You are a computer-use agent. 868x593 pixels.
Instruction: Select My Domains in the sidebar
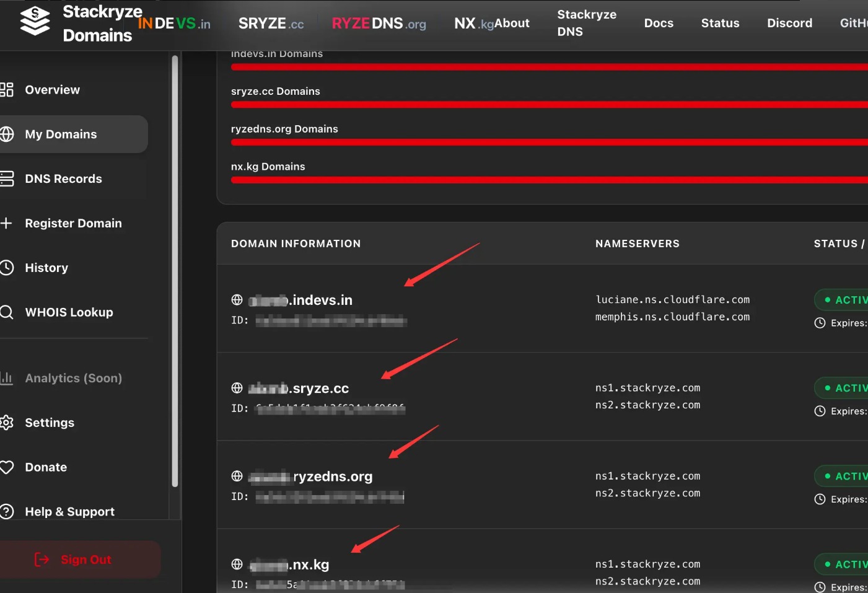click(x=74, y=134)
